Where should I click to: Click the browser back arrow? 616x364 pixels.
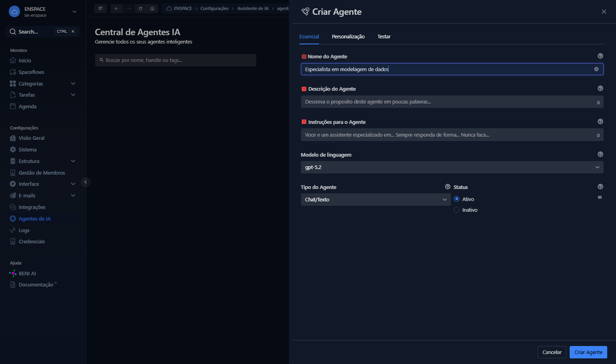(x=117, y=8)
